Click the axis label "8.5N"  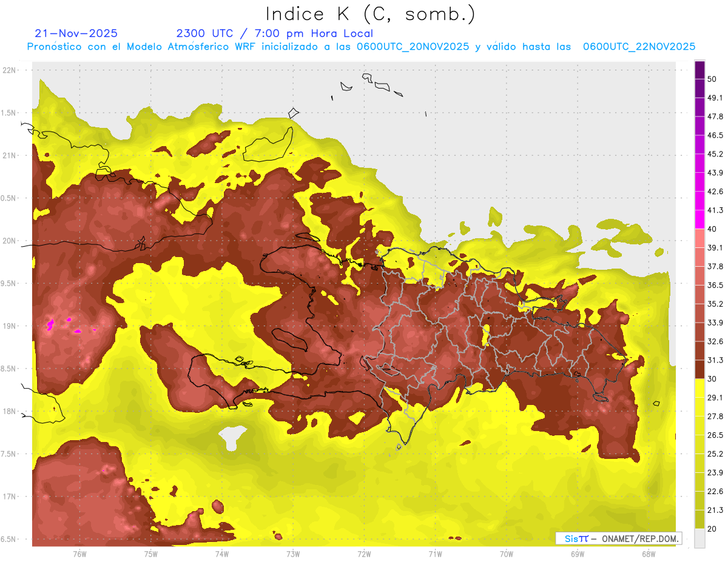point(8,369)
